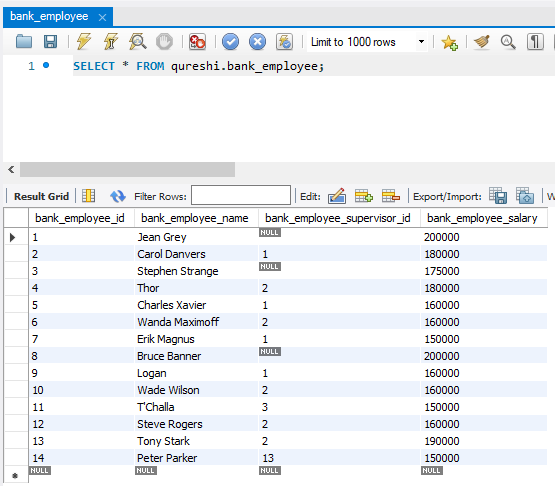
Task: Open a SQL script file folder icon
Action: tap(24, 42)
